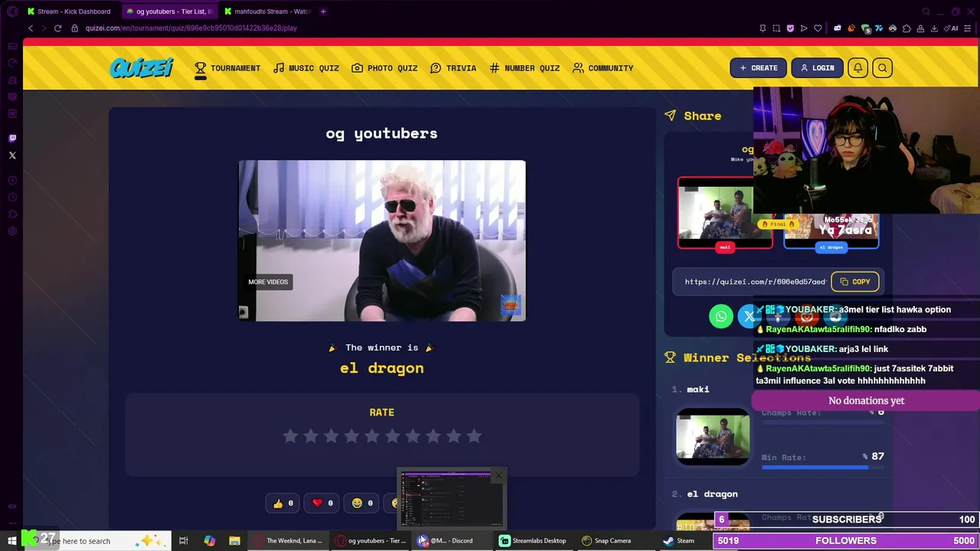
Task: Open a new browser tab
Action: [323, 11]
